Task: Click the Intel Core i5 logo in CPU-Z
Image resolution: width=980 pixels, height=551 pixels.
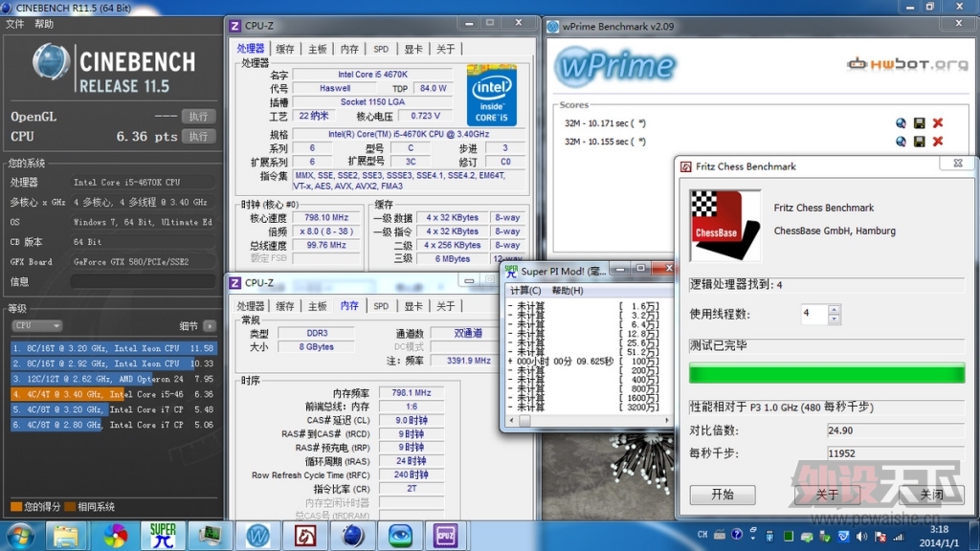Action: 491,95
